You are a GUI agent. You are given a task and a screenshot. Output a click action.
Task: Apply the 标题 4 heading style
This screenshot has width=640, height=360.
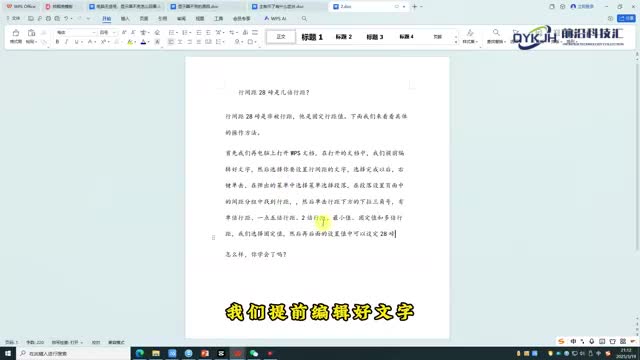406,37
